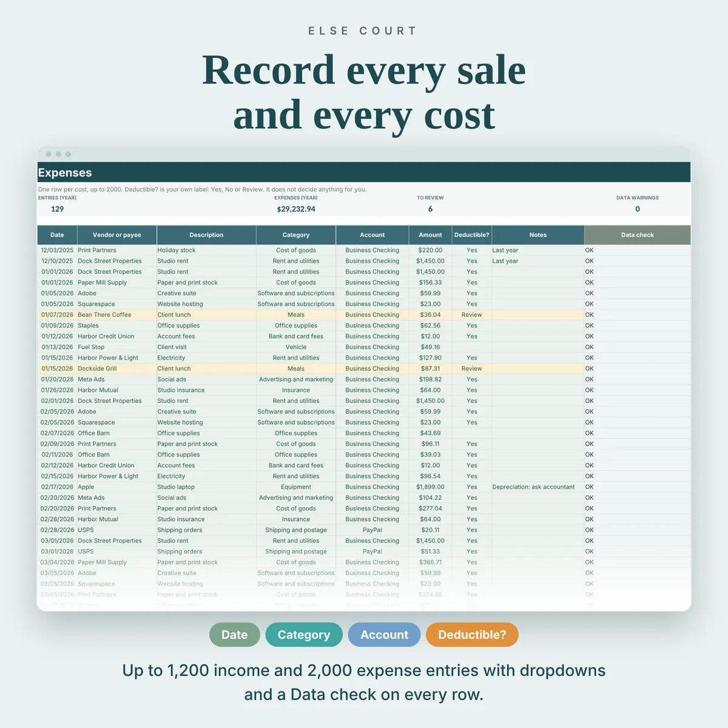Open the Review cell for Dockside Grill
This screenshot has height=728, width=728.
point(471,368)
